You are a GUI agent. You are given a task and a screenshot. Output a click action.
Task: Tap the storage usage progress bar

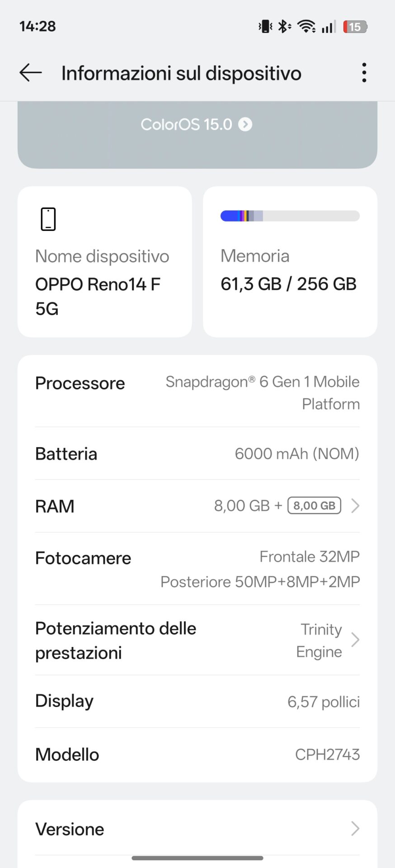coord(290,216)
